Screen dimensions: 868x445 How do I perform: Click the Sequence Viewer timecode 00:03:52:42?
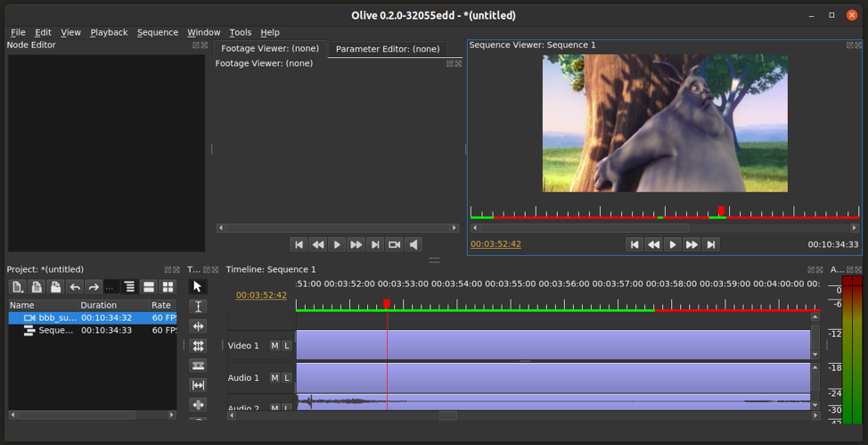[x=495, y=244]
